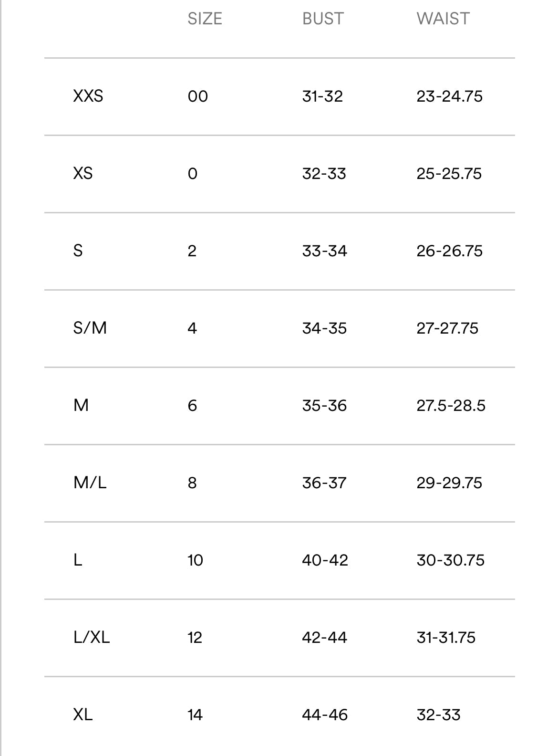This screenshot has height=756, width=558.
Task: Select the XL row label
Action: (83, 714)
